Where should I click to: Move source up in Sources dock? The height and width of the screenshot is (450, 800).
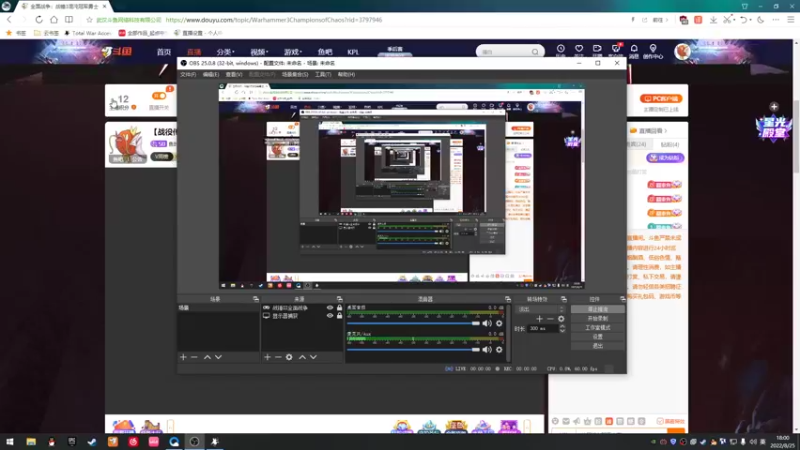click(302, 357)
